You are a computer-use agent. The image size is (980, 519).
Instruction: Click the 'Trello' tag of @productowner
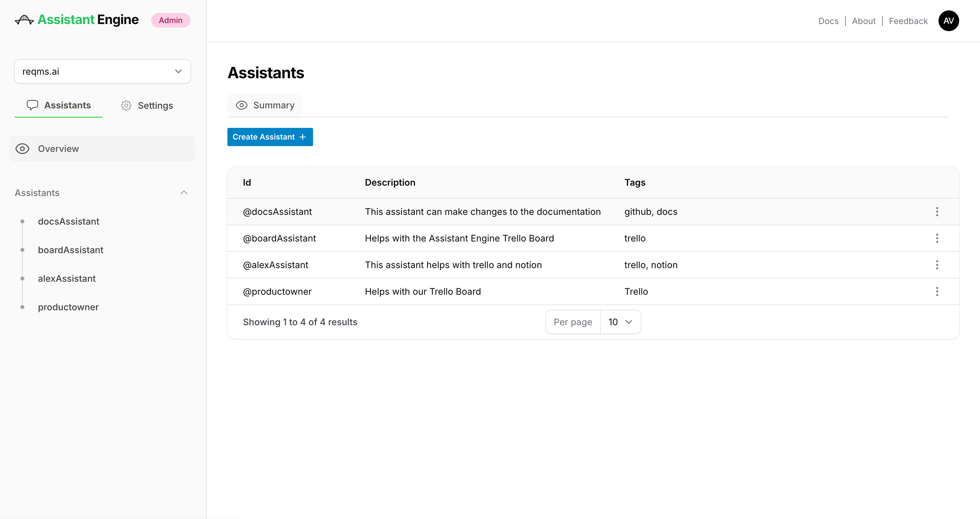click(x=636, y=292)
